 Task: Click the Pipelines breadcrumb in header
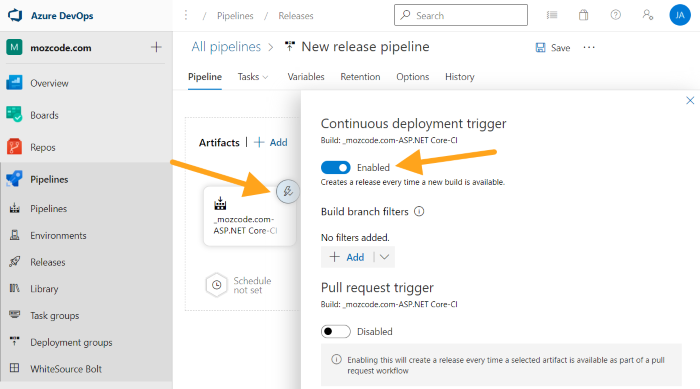coord(235,16)
